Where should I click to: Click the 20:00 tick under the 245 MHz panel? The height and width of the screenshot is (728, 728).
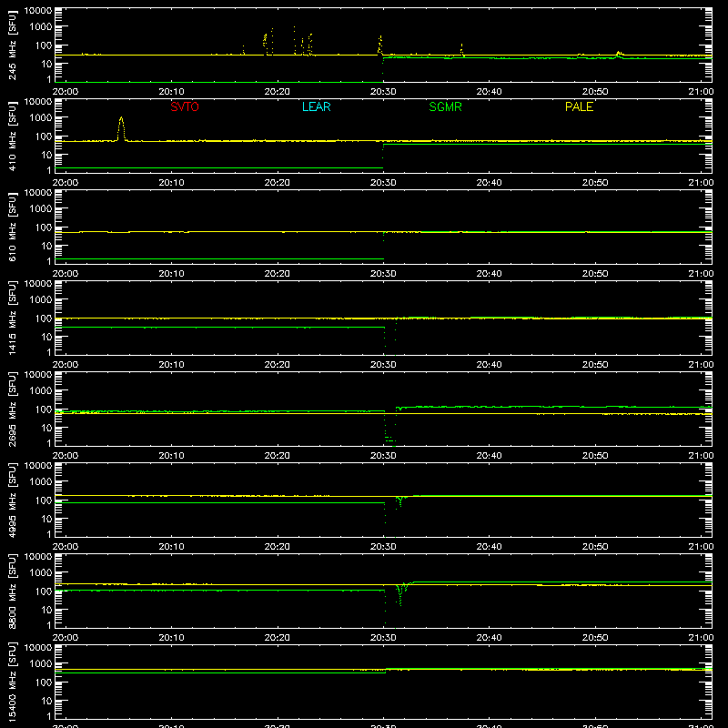pos(66,92)
